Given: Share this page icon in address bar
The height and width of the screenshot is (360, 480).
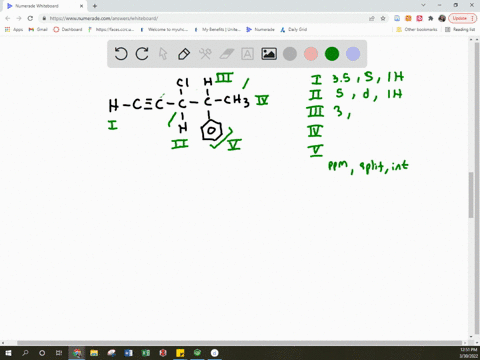Looking at the screenshot, I should 372,18.
